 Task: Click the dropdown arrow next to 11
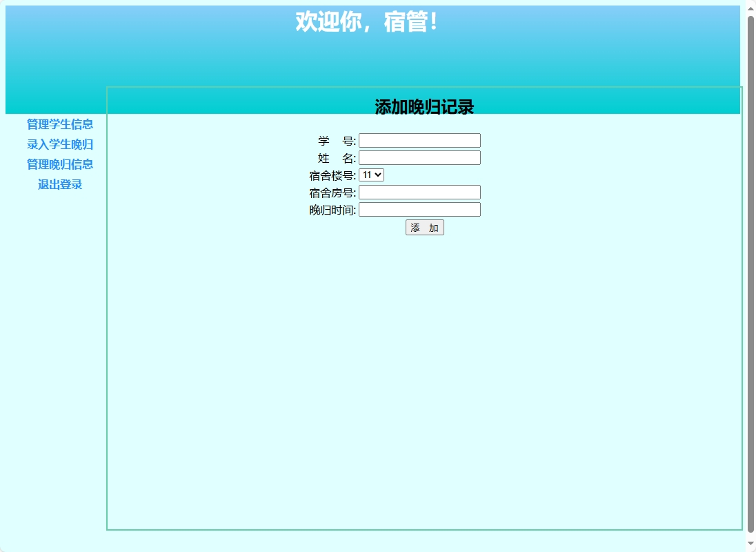377,175
